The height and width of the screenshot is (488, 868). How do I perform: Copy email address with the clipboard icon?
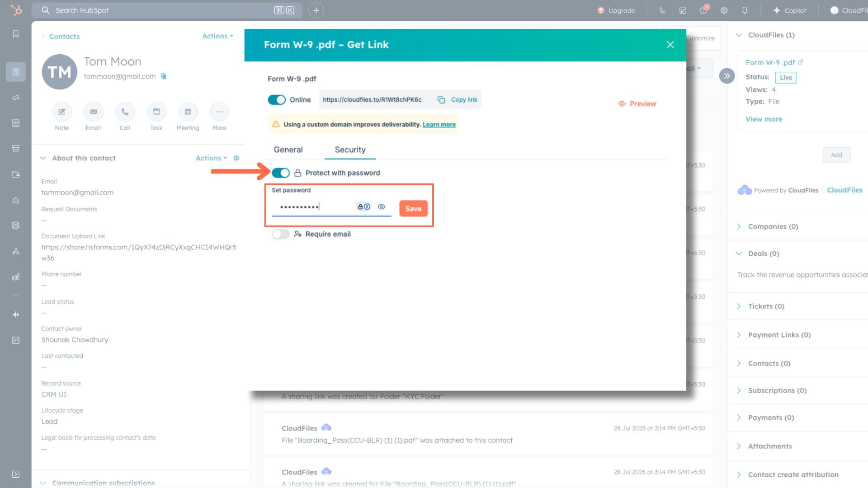coord(164,76)
